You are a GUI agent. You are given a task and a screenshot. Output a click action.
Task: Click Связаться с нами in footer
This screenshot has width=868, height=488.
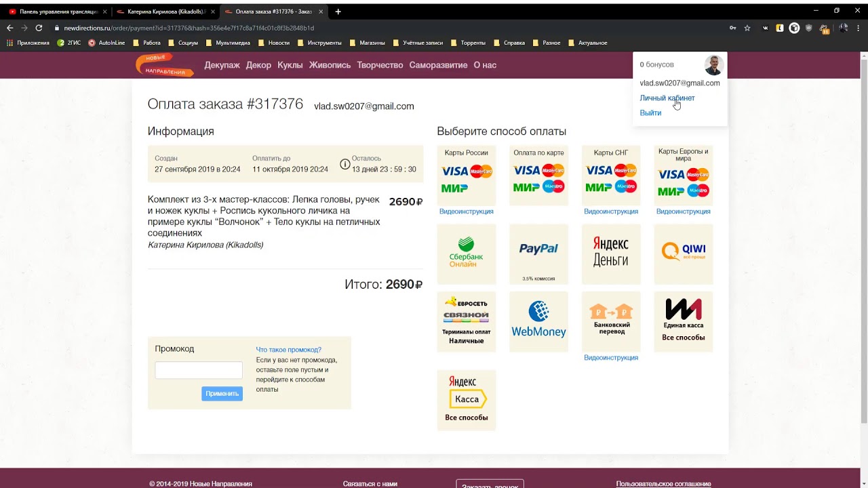click(x=370, y=484)
